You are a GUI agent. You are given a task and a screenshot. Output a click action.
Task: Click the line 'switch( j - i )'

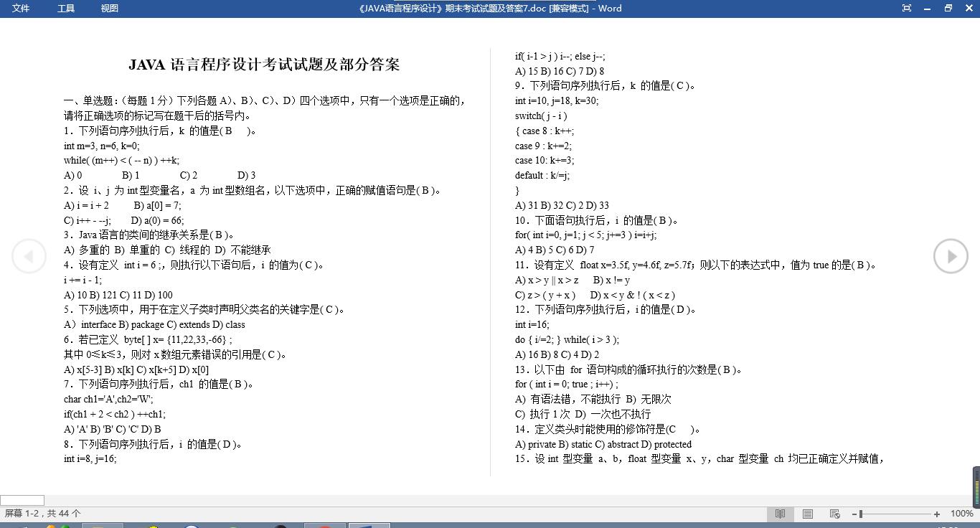coord(541,115)
